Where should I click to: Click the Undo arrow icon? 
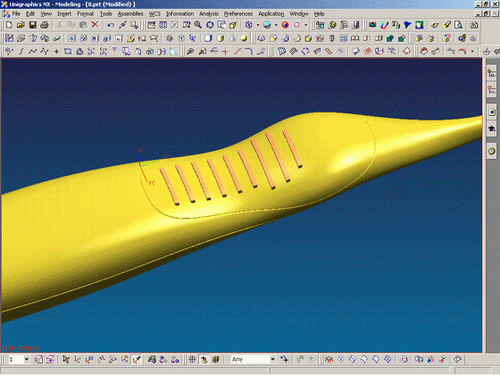coord(111,25)
